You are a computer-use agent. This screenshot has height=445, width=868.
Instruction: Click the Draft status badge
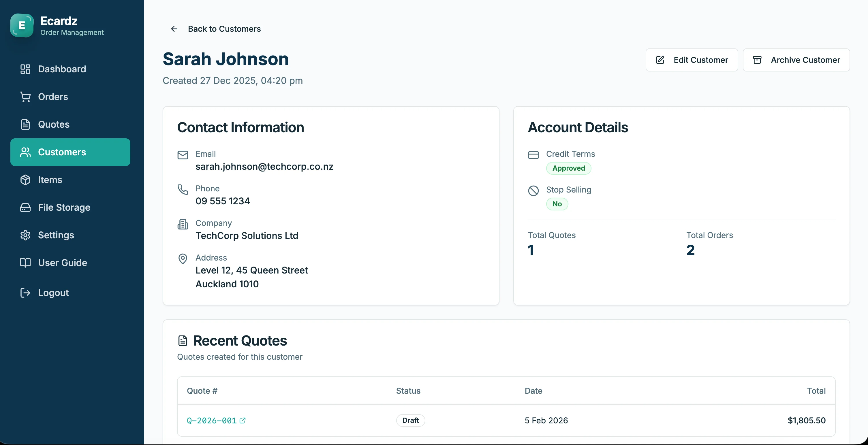pyautogui.click(x=410, y=421)
